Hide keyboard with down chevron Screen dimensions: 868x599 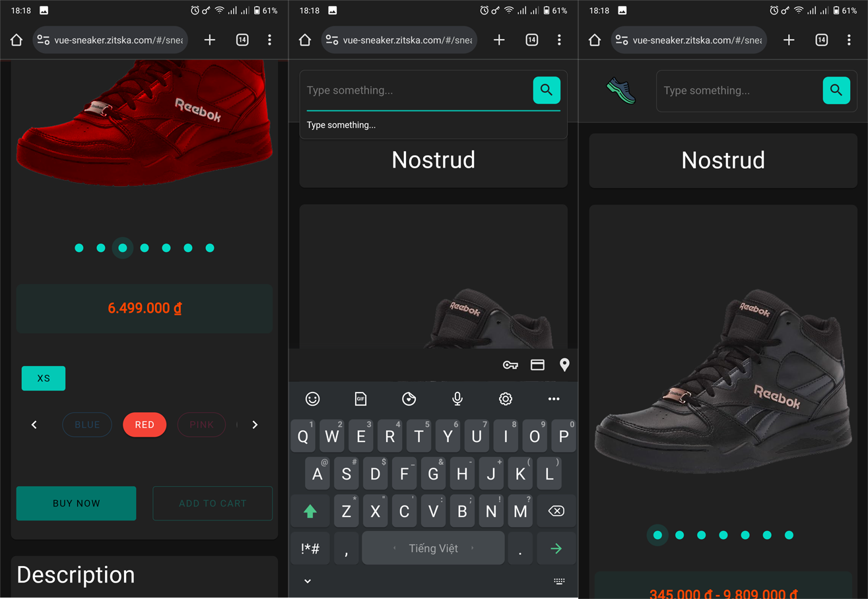pyautogui.click(x=308, y=581)
